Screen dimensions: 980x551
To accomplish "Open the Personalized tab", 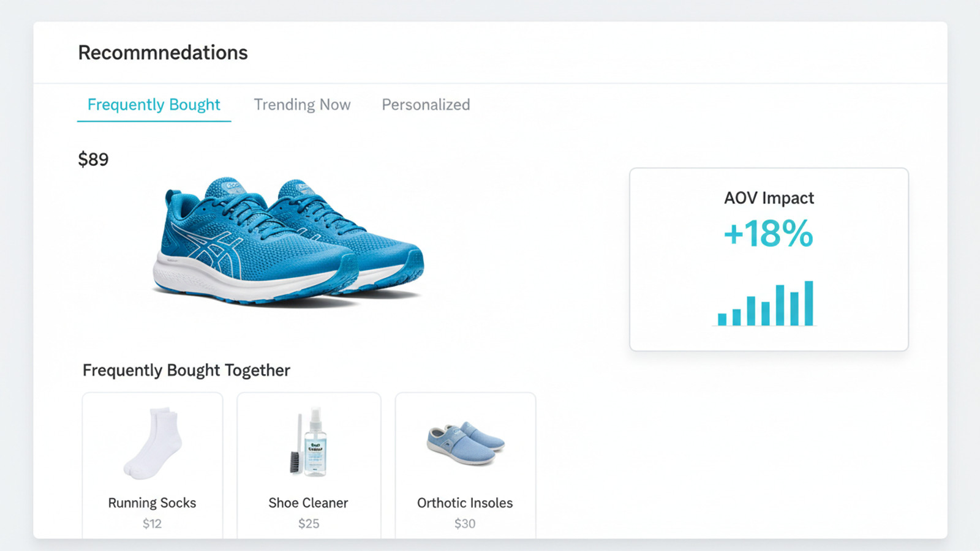I will tap(426, 105).
